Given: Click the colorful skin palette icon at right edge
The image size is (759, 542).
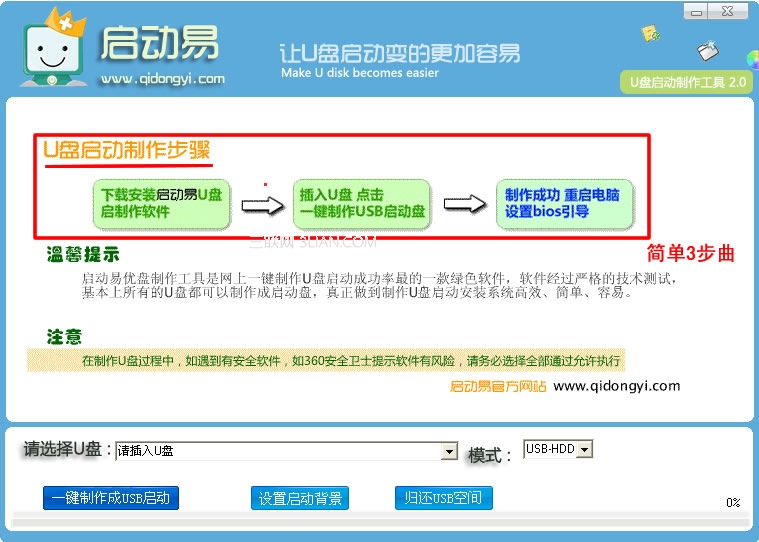Looking at the screenshot, I should tap(753, 60).
